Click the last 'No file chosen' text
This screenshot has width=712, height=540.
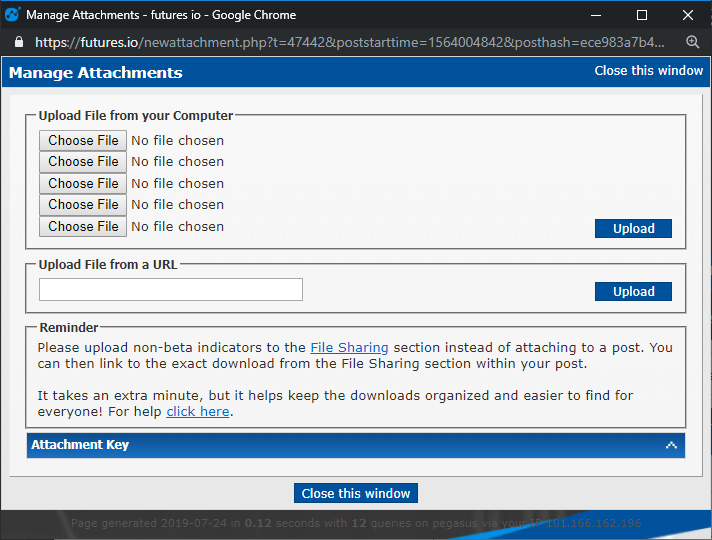coord(178,227)
